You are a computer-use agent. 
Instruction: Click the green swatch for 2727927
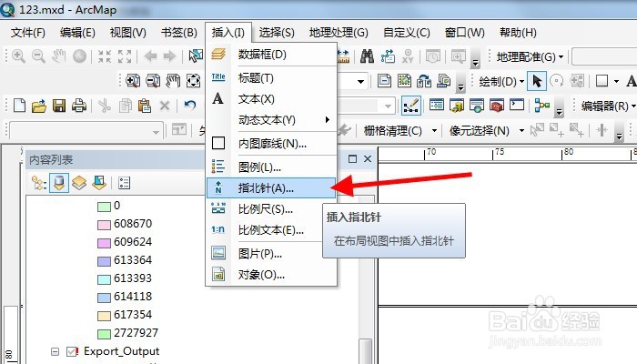pyautogui.click(x=105, y=334)
